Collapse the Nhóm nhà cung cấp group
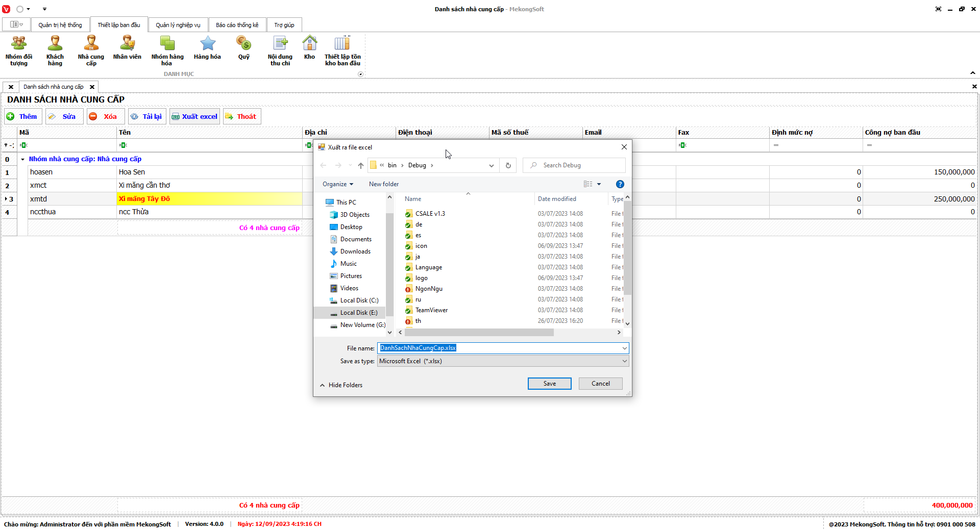Screen dimensions: 980x530 click(22, 159)
